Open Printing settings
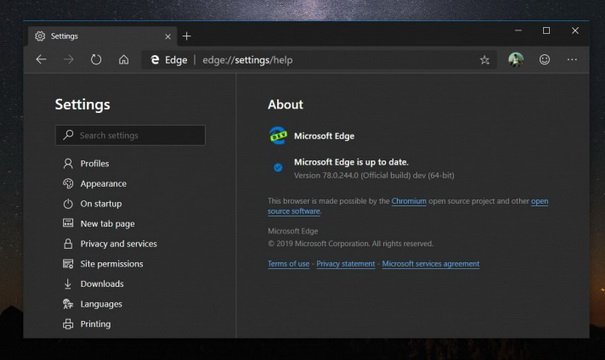Image resolution: width=605 pixels, height=360 pixels. pyautogui.click(x=96, y=324)
